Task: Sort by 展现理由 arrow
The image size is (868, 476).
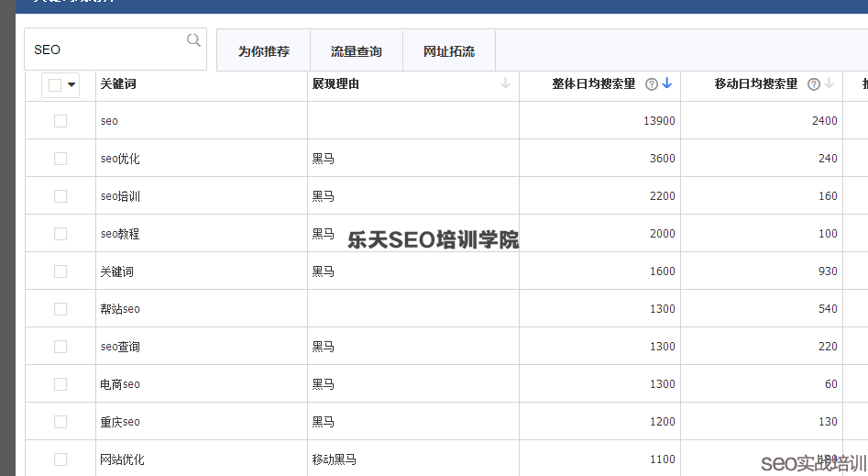Action: [x=505, y=83]
